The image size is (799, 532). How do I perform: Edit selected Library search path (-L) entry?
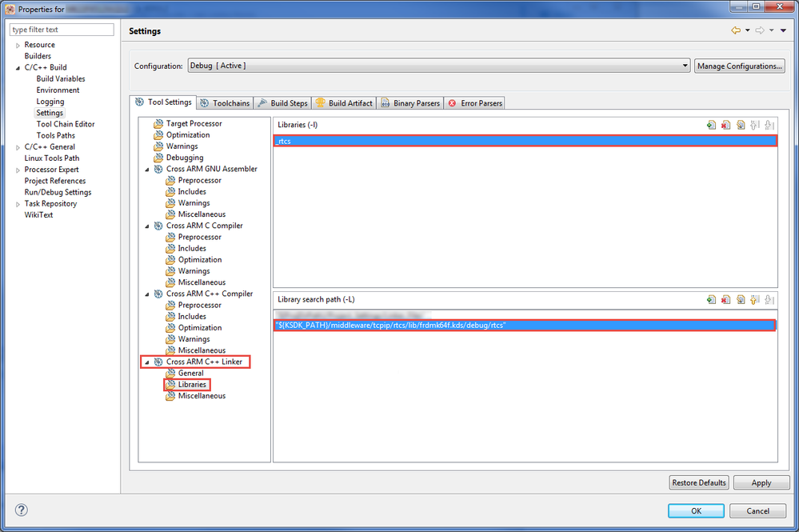pos(741,300)
